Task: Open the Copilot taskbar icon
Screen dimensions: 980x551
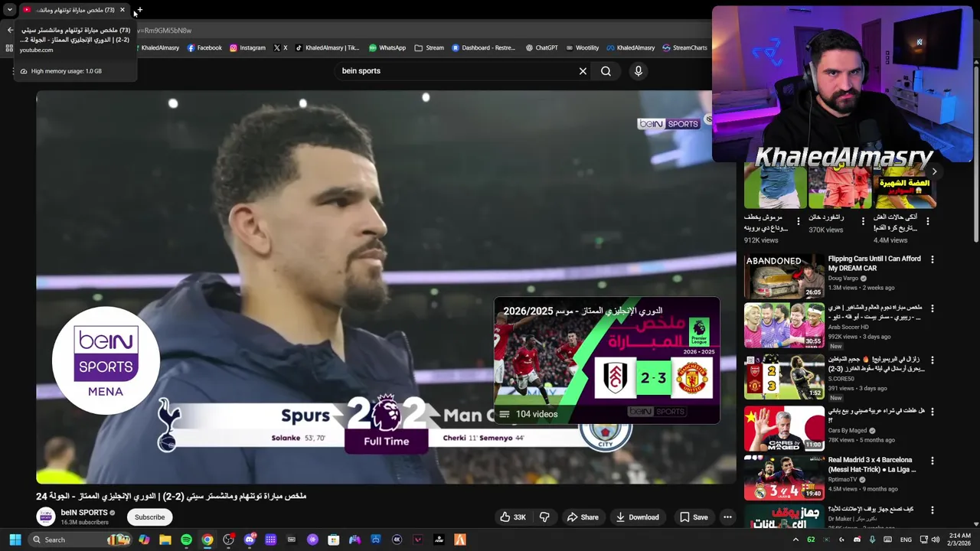Action: coord(144,540)
